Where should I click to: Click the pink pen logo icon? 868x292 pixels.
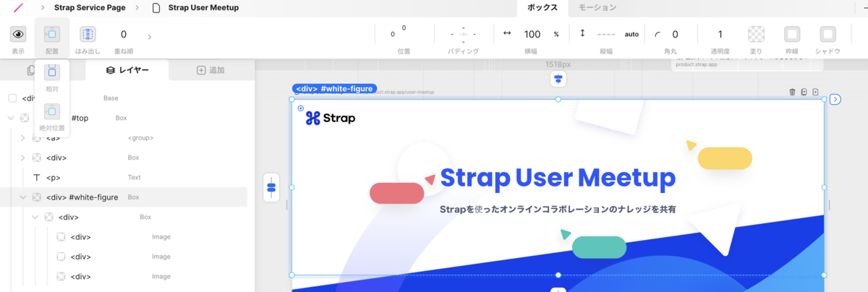pos(18,8)
